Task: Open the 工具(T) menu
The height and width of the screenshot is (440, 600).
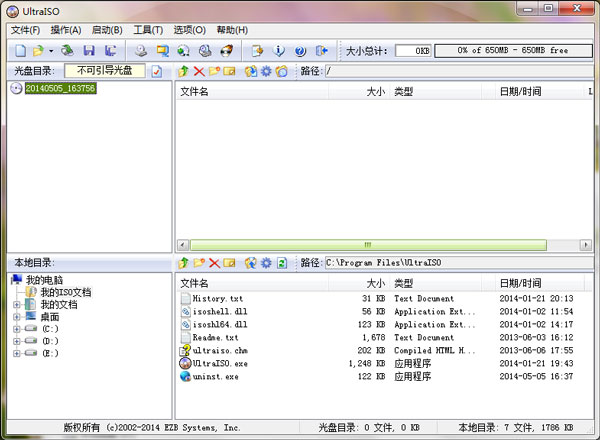Action: [148, 30]
